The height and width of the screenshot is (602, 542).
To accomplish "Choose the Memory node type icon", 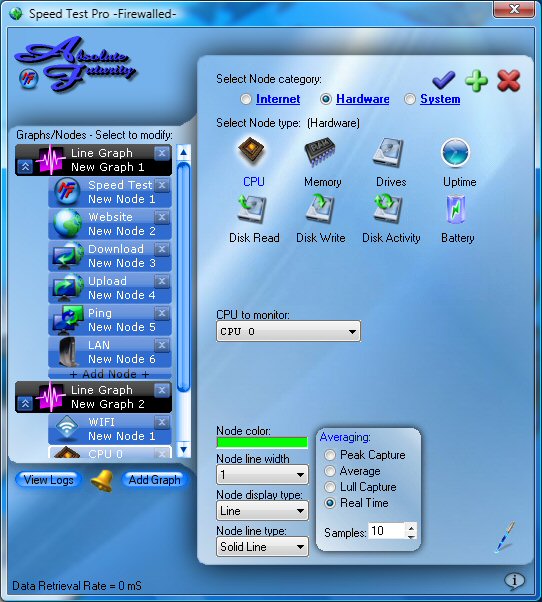I will point(319,152).
